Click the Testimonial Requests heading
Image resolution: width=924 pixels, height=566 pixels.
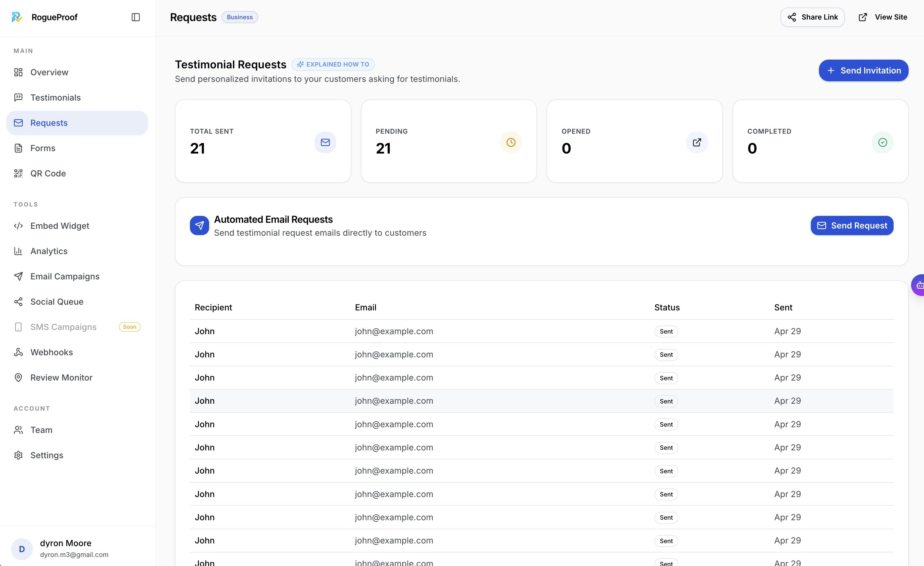click(x=231, y=64)
